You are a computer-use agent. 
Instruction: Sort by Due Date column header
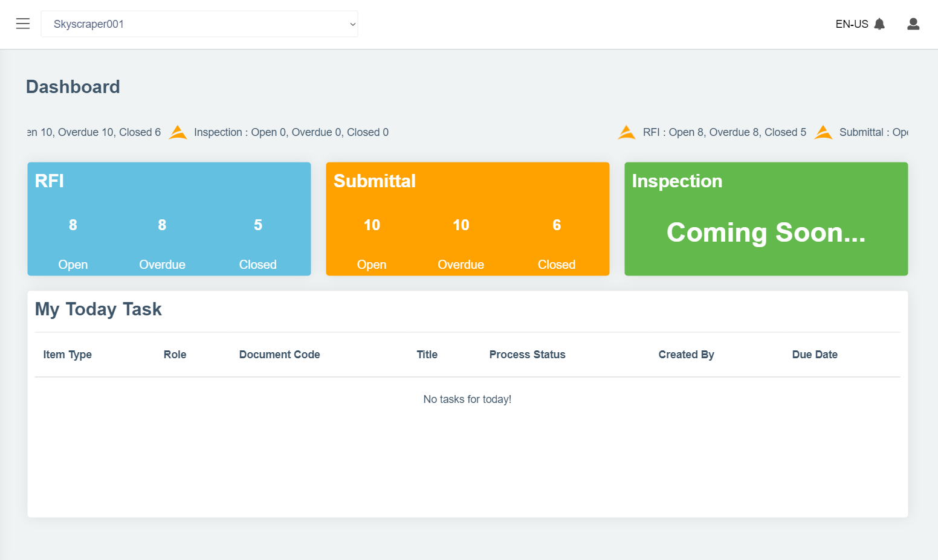(814, 355)
